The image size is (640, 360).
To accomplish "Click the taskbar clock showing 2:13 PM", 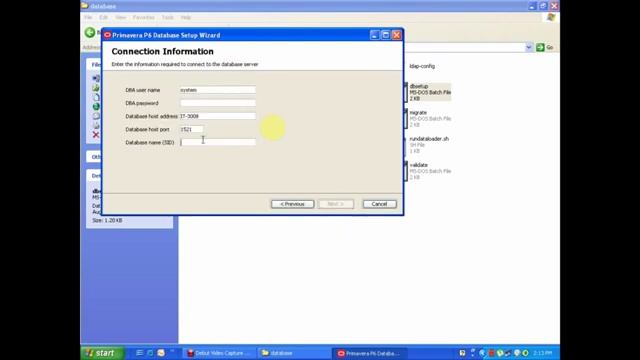I will (542, 353).
